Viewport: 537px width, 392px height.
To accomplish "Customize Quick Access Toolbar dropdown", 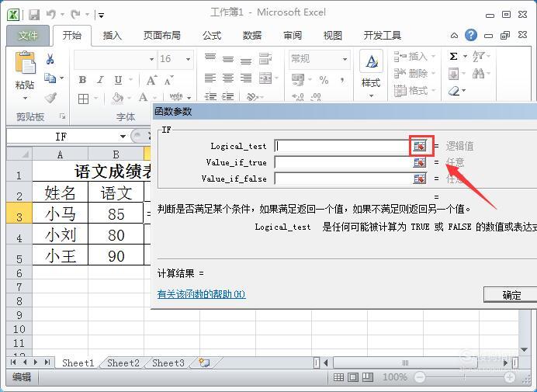I will point(101,15).
